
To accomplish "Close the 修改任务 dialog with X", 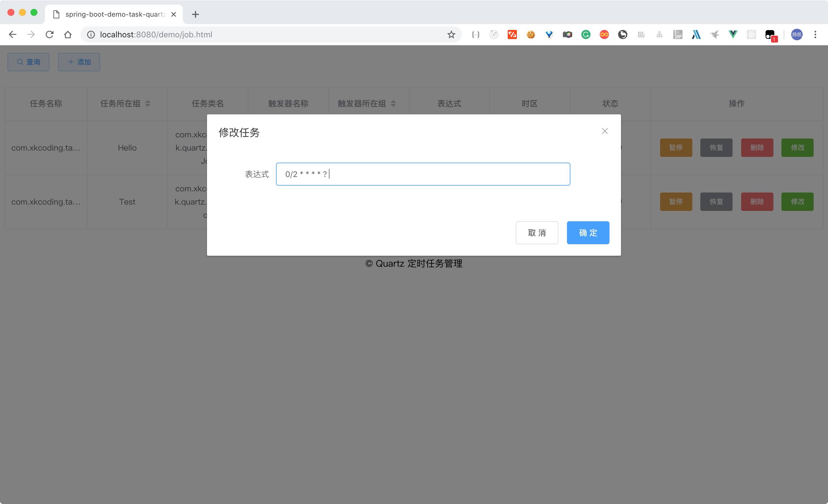I will tap(605, 131).
